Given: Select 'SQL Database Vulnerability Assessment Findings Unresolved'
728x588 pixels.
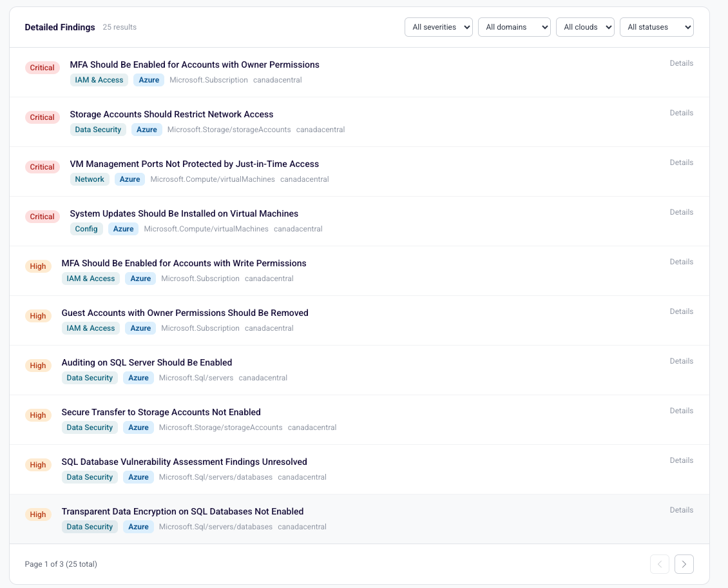Looking at the screenshot, I should pyautogui.click(x=184, y=462).
